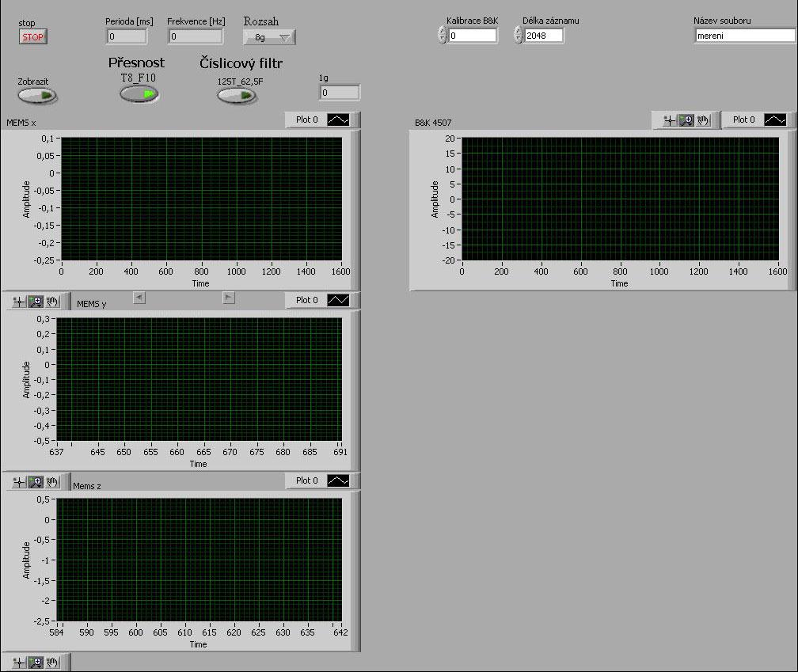Screen dimensions: 798x672
Task: Click the 637 x-axis start of MEMS y graph
Action: 56,452
